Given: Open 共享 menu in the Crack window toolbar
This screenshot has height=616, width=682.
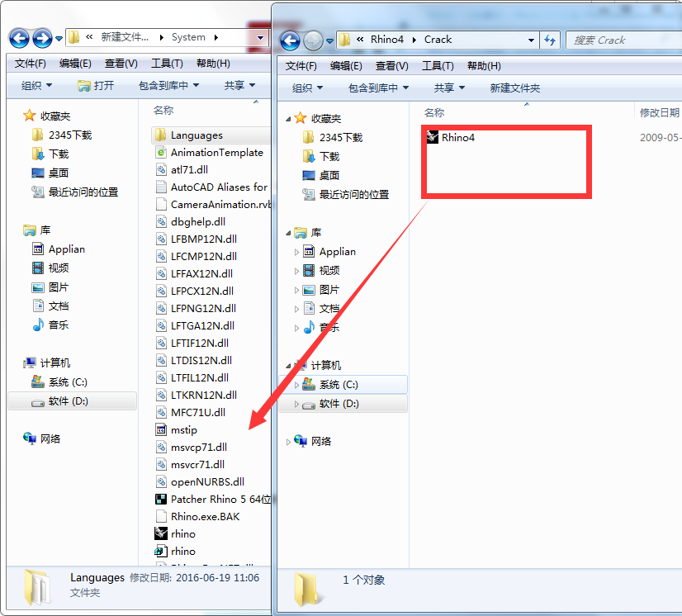Looking at the screenshot, I should 449,88.
